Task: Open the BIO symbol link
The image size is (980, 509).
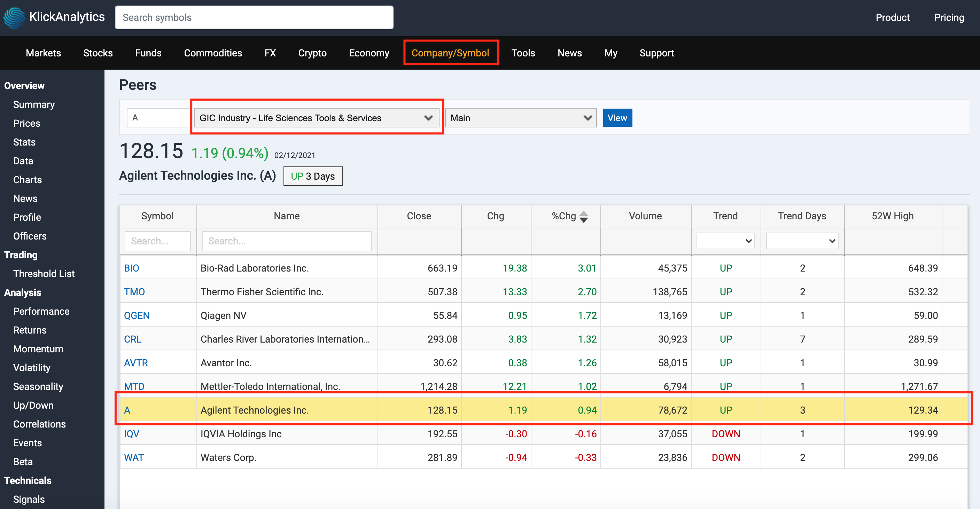Action: pos(131,268)
